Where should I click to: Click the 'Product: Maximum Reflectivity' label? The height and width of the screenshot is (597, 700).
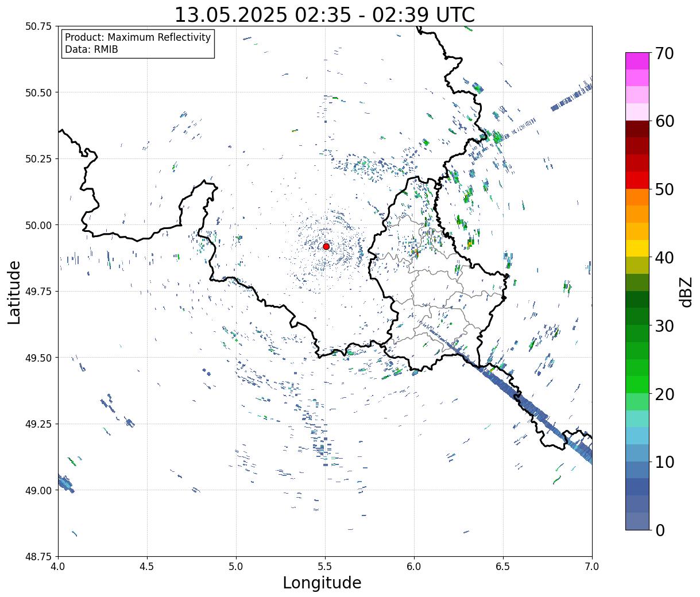pyautogui.click(x=138, y=37)
